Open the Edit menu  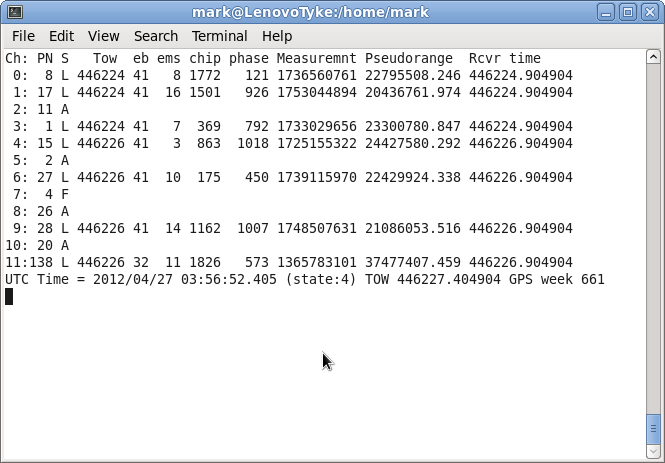(61, 36)
